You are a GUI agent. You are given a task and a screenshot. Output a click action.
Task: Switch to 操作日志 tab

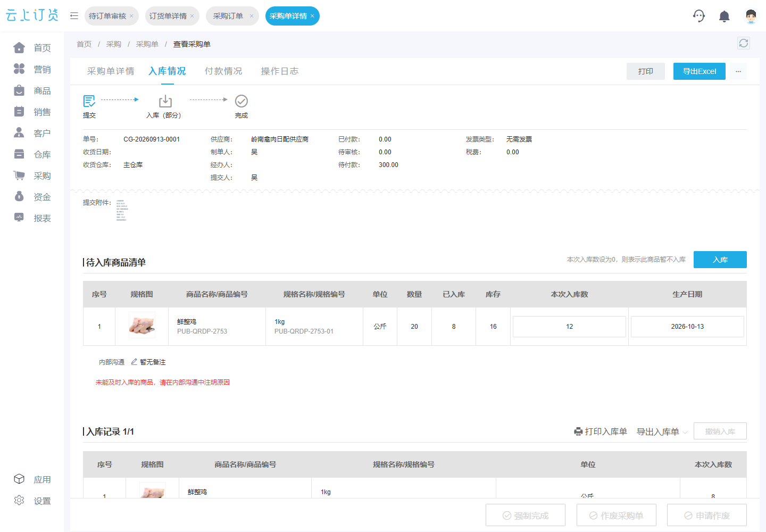280,71
